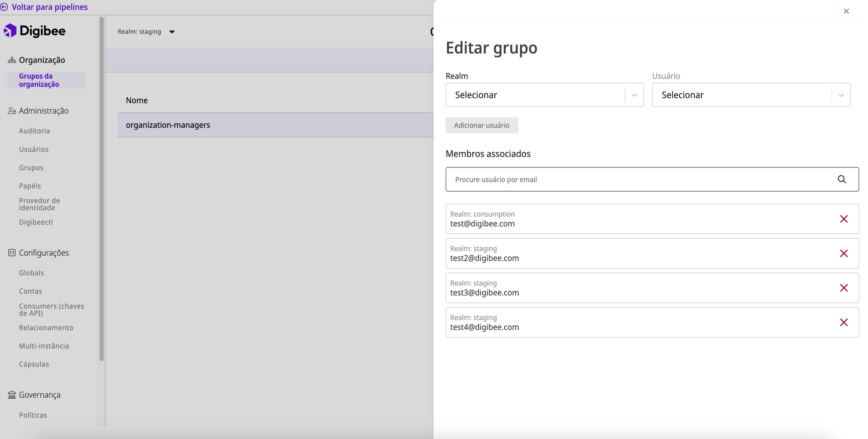Remove test4@digibee.com member with red X
This screenshot has height=439, width=868.
(844, 322)
